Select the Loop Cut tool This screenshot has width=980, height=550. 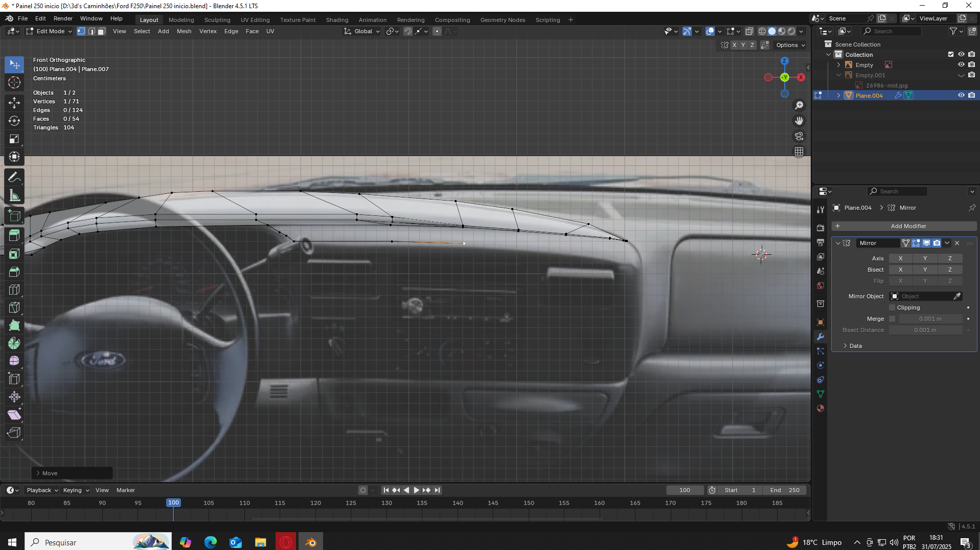[x=14, y=290]
